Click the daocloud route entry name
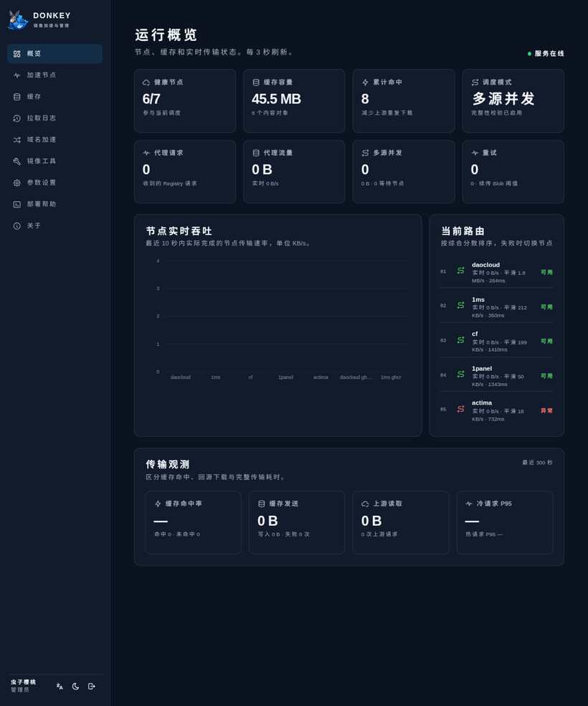The height and width of the screenshot is (706, 588). [486, 265]
